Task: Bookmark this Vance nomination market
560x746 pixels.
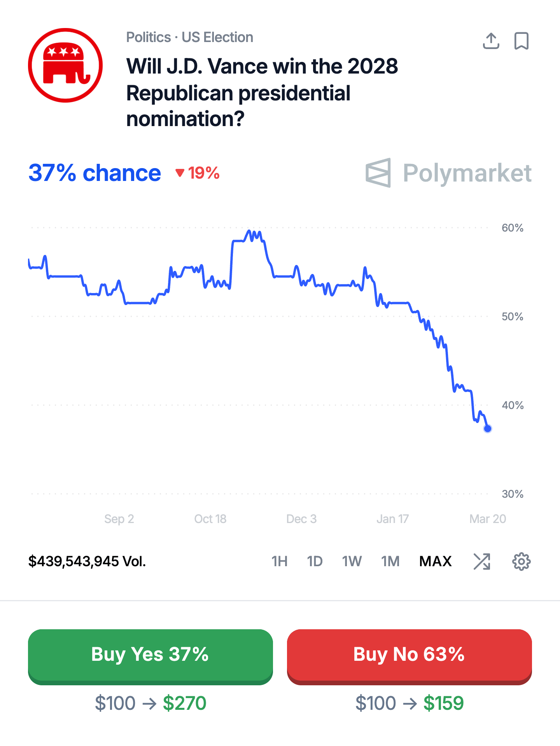Action: click(521, 41)
